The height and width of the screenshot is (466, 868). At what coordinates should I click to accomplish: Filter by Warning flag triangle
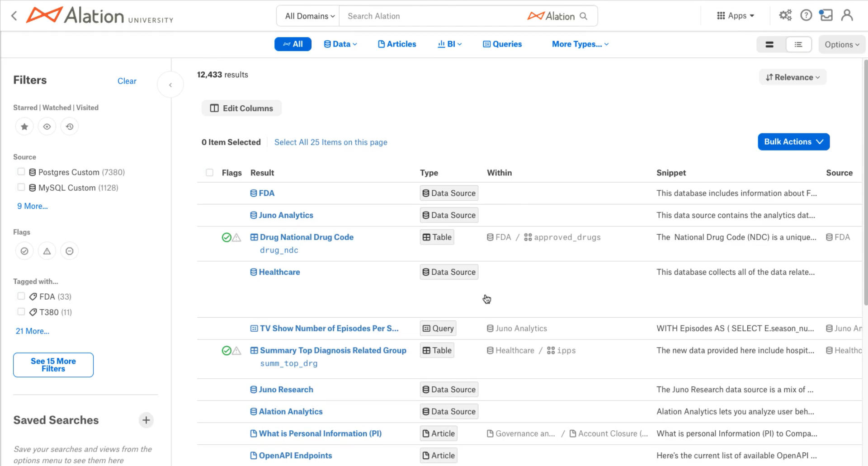coord(47,251)
